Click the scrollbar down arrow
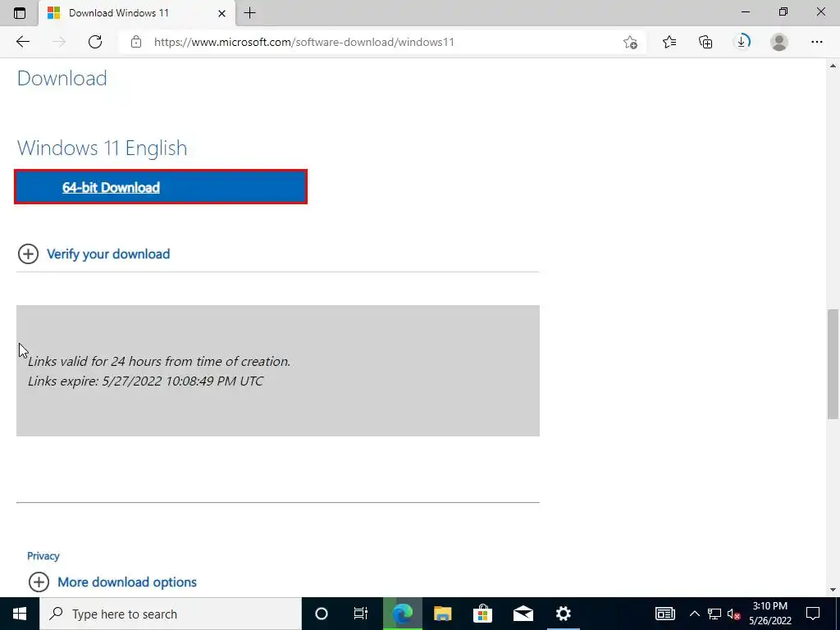Screen dimensions: 840x630 point(833,590)
